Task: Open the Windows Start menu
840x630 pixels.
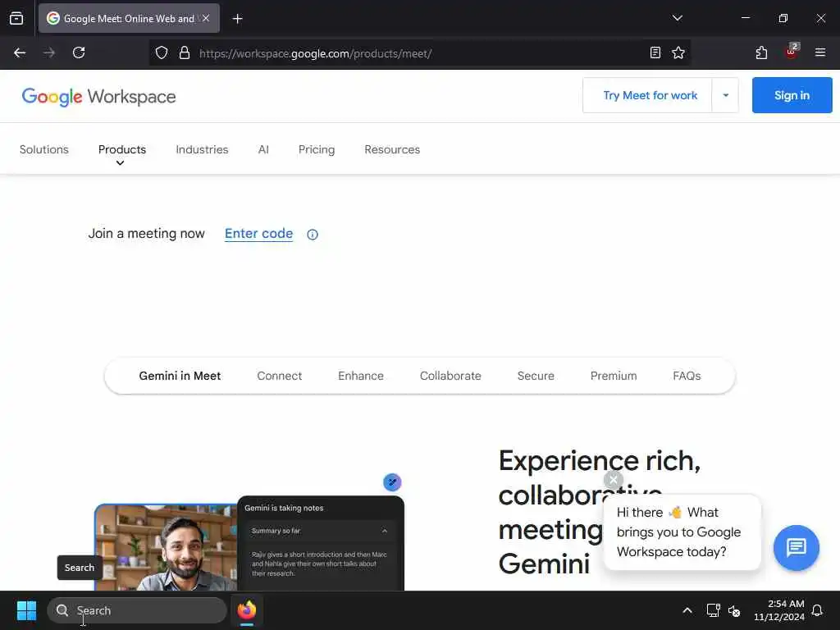Action: point(26,610)
